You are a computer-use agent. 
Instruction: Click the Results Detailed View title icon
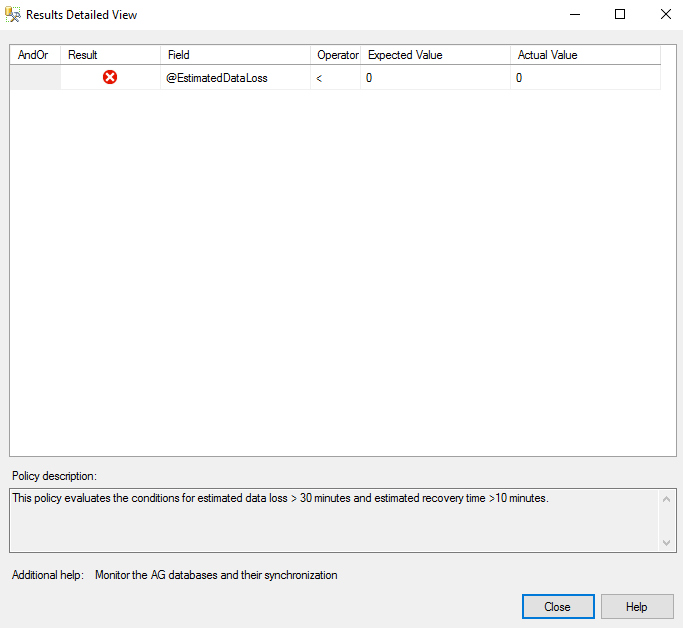point(13,14)
